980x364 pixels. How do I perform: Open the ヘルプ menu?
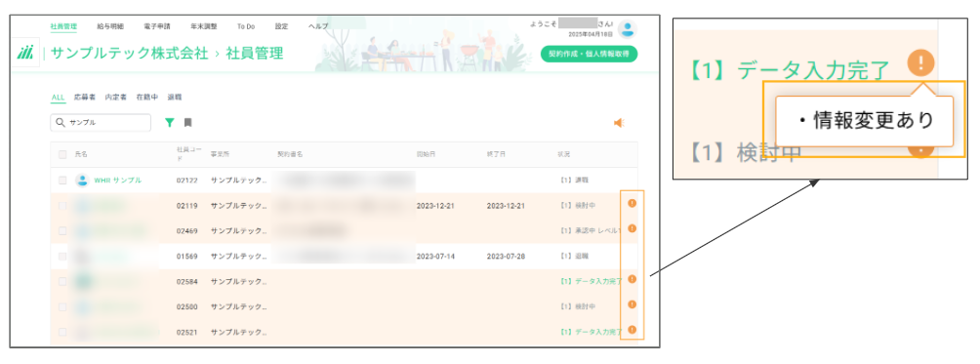(318, 27)
